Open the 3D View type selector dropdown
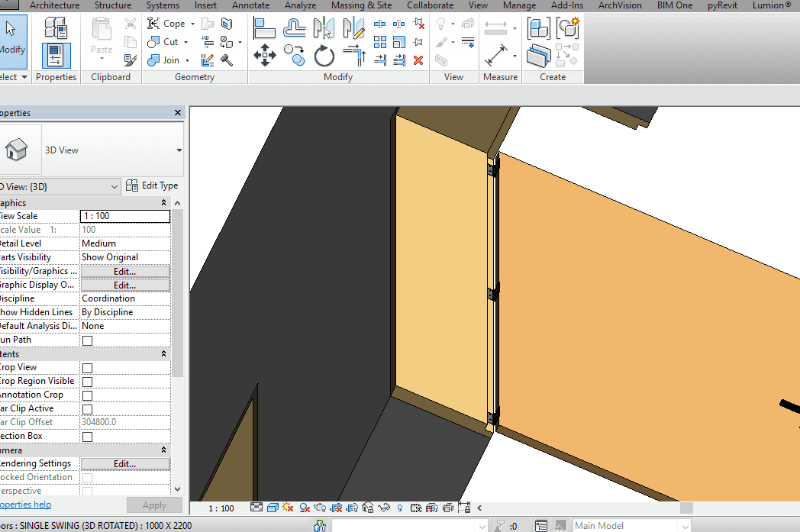The width and height of the screenshot is (800, 532). pos(179,150)
